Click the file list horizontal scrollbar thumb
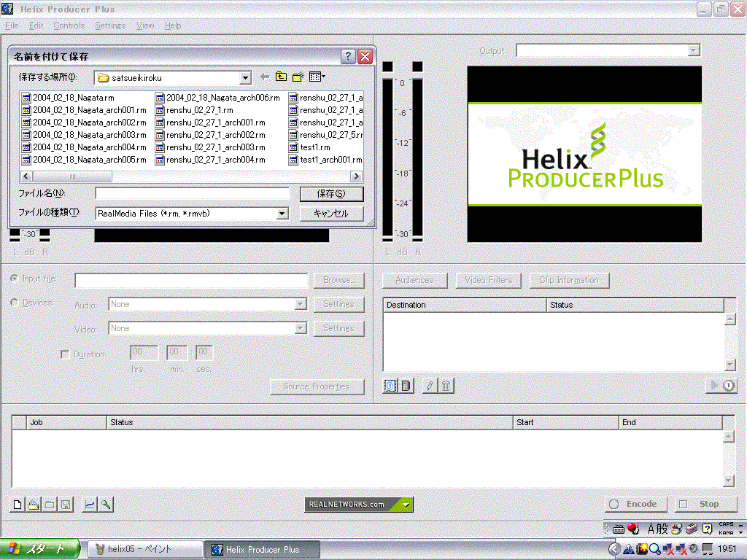Screen dimensions: 747x560 [72, 176]
